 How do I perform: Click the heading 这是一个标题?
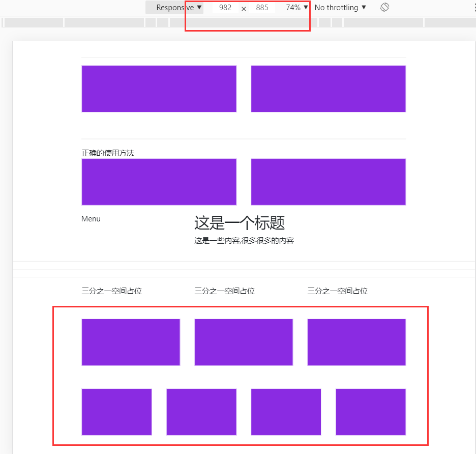click(240, 223)
